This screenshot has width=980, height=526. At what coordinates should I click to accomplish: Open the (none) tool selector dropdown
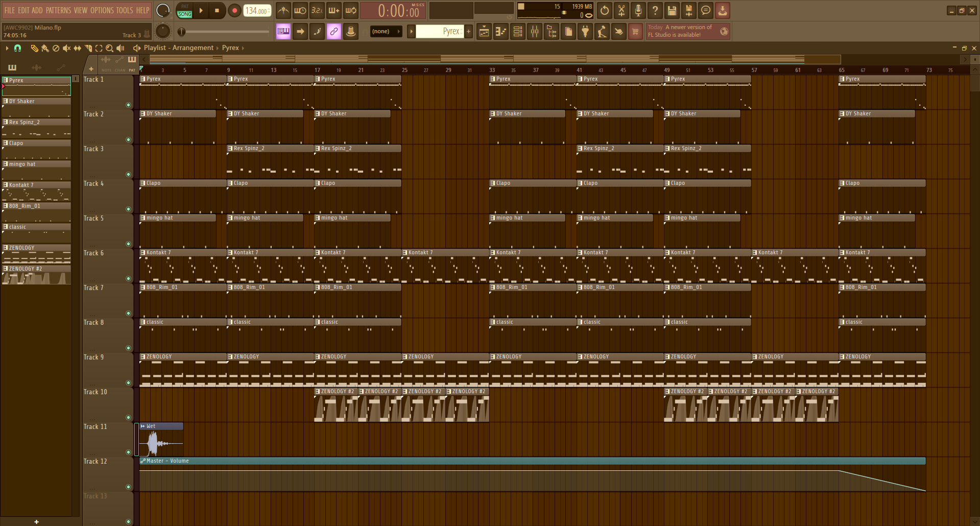pos(386,31)
